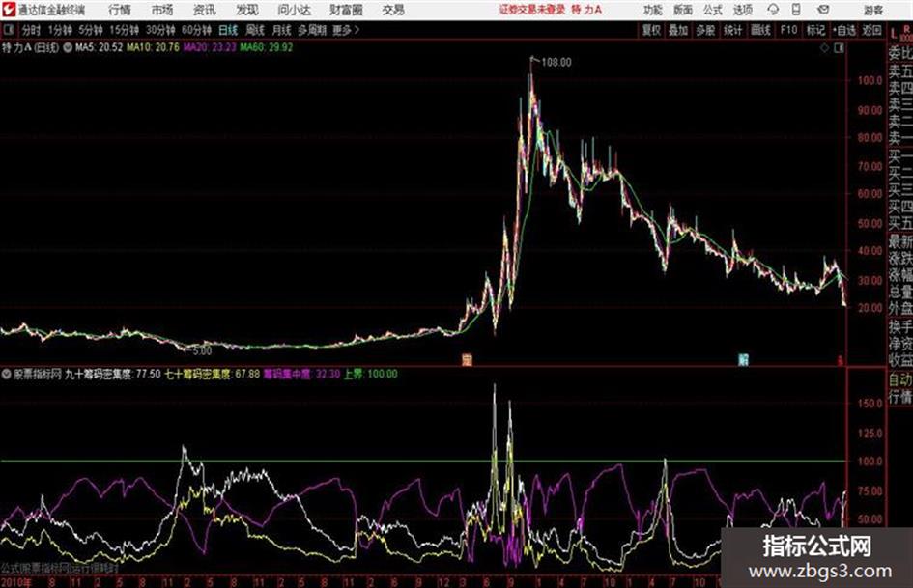The height and width of the screenshot is (588, 913).
Task: Click the 游客 user label
Action: pos(872,10)
